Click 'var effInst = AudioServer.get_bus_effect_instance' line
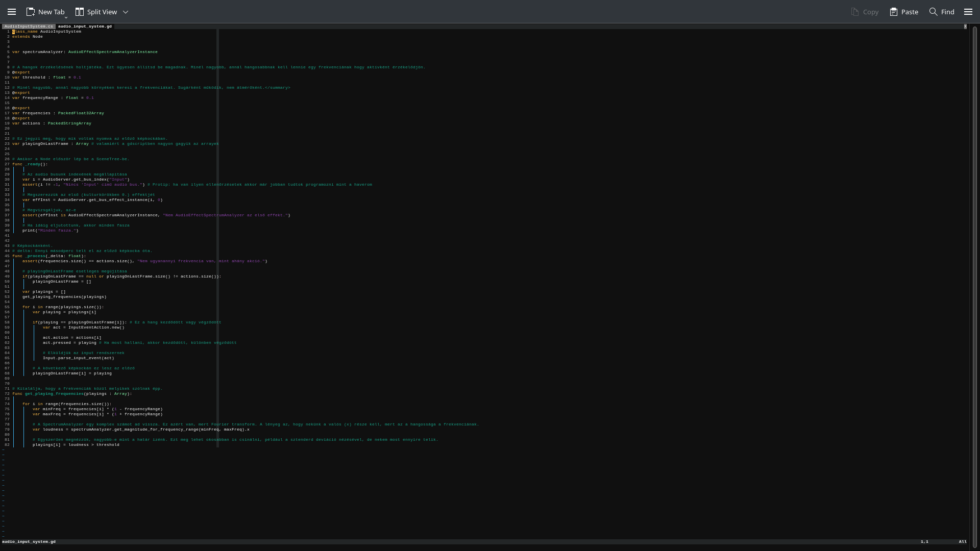This screenshot has width=980, height=551. (x=92, y=199)
